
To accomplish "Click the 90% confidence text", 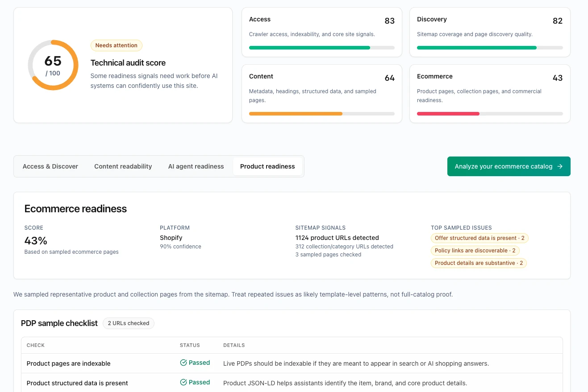I will pos(180,247).
